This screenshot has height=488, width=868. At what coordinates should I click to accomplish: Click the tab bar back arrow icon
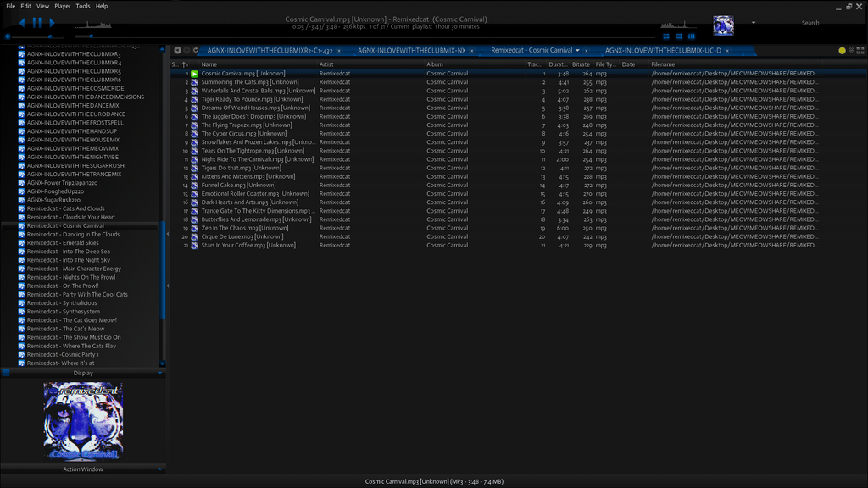tap(177, 50)
